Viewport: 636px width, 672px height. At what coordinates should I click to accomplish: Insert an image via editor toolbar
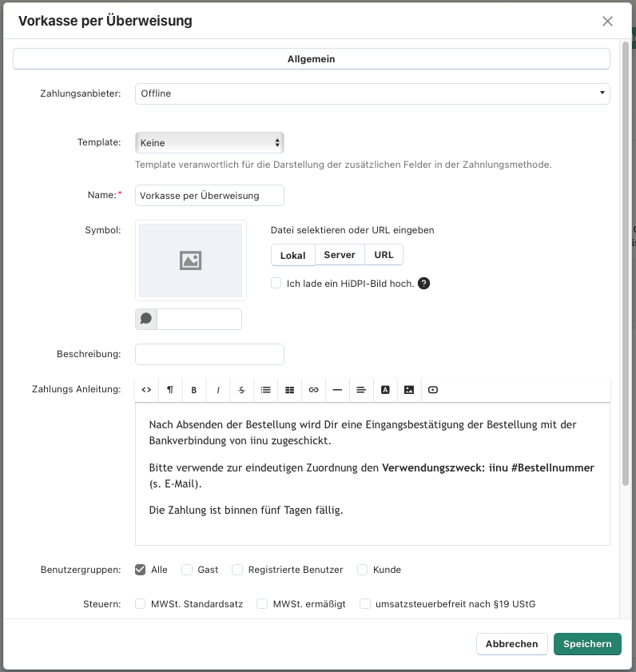(x=409, y=390)
